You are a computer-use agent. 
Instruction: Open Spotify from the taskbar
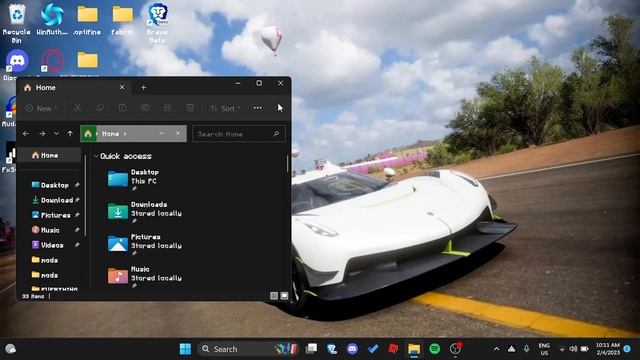pos(435,349)
